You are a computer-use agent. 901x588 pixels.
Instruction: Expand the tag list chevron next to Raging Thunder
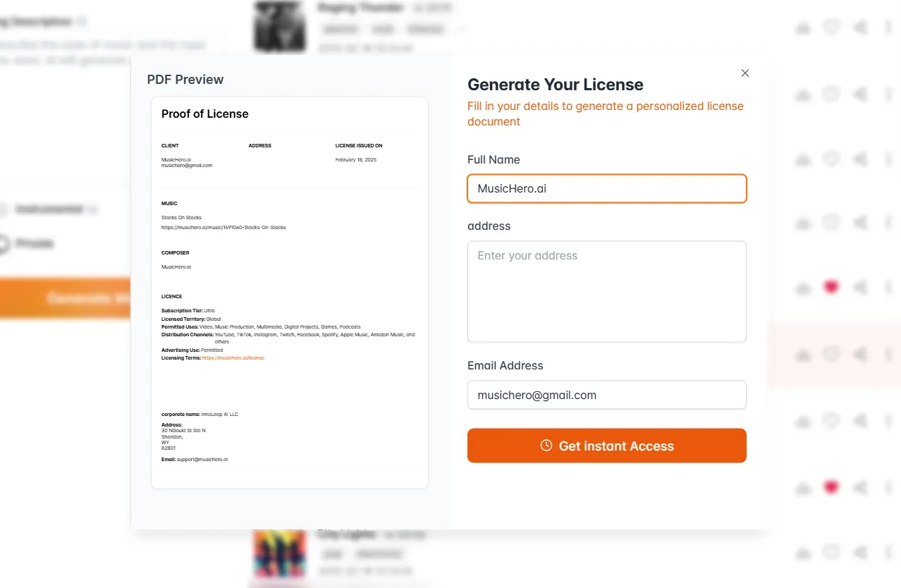(461, 29)
